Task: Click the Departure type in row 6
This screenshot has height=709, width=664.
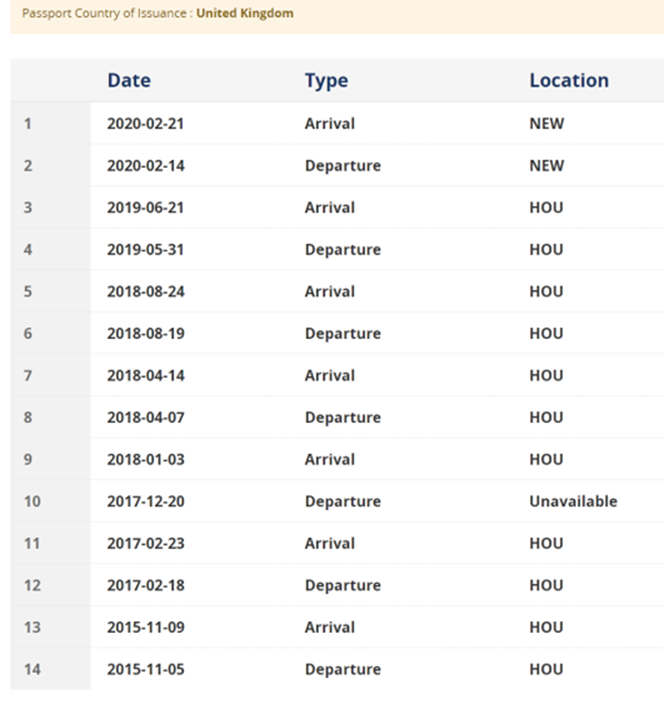Action: 343,334
